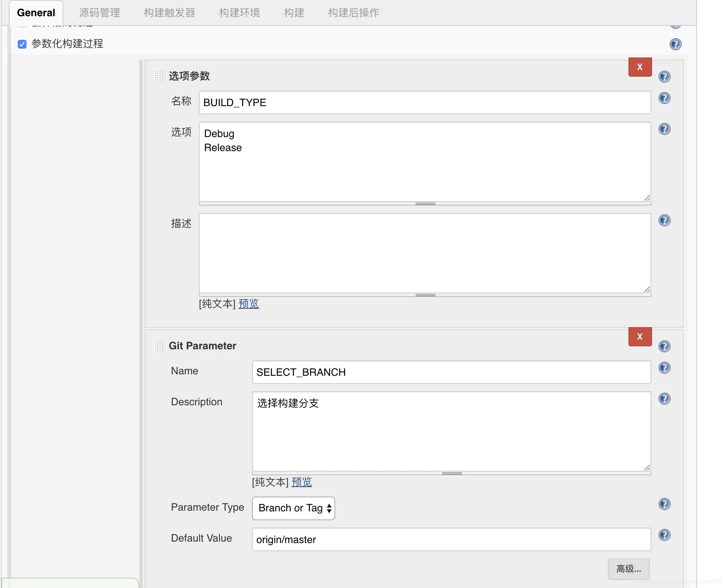Open 构建后操作 tab
This screenshot has width=725, height=588.
353,13
